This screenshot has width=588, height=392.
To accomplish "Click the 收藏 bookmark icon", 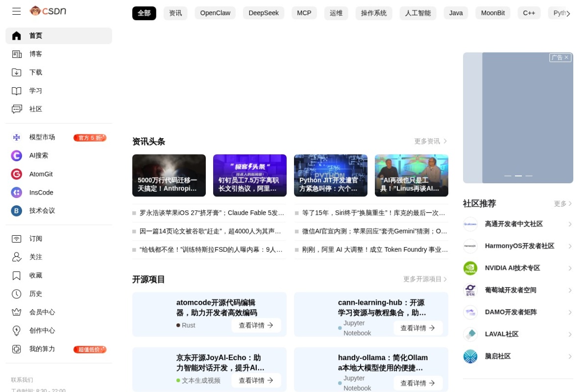I will click(17, 275).
